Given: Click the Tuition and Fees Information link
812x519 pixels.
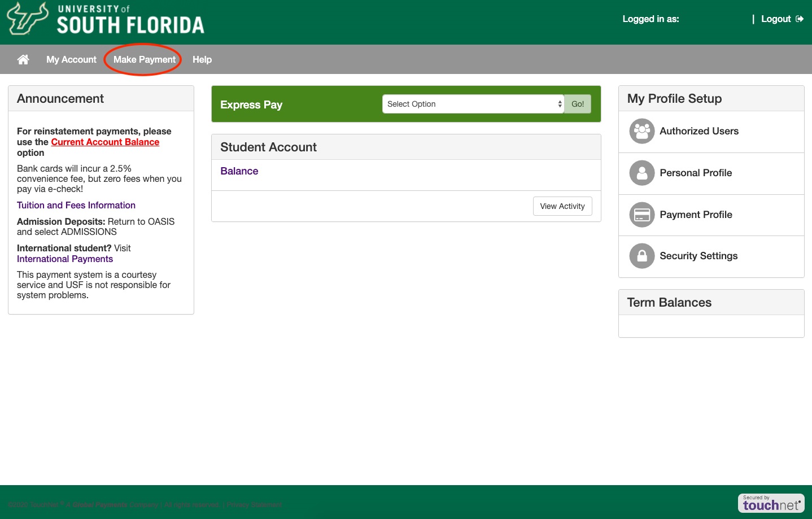Looking at the screenshot, I should pos(76,205).
